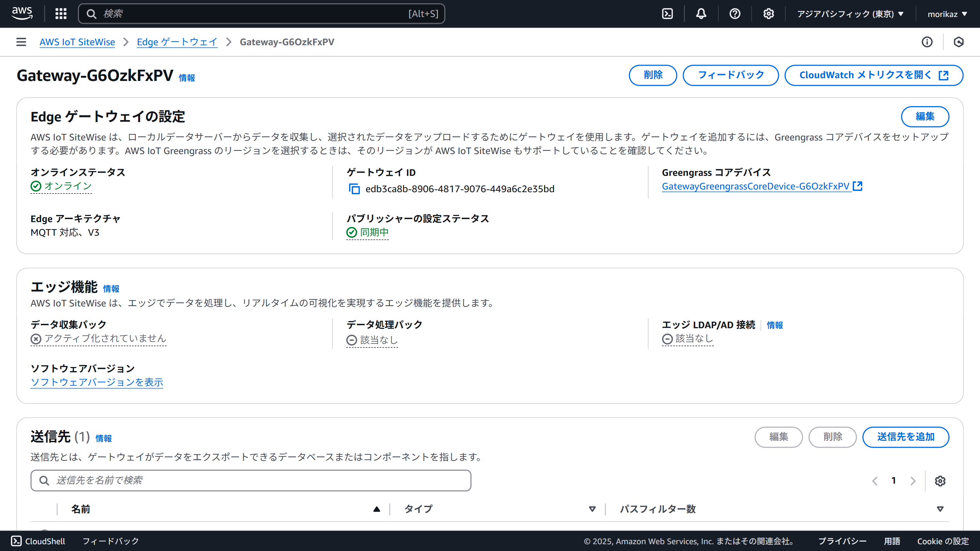Open the services grid menu
Image resolution: width=980 pixels, height=551 pixels.
point(61,14)
